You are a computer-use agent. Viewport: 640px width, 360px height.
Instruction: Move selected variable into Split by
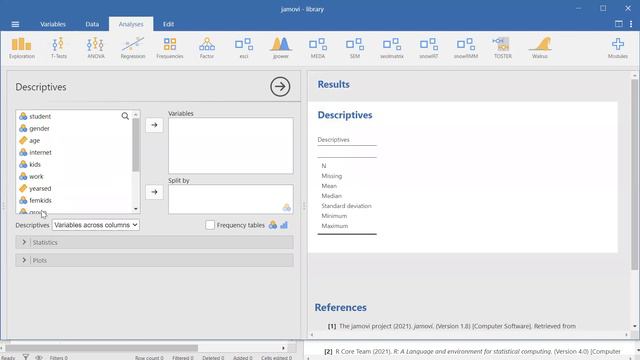(x=154, y=192)
